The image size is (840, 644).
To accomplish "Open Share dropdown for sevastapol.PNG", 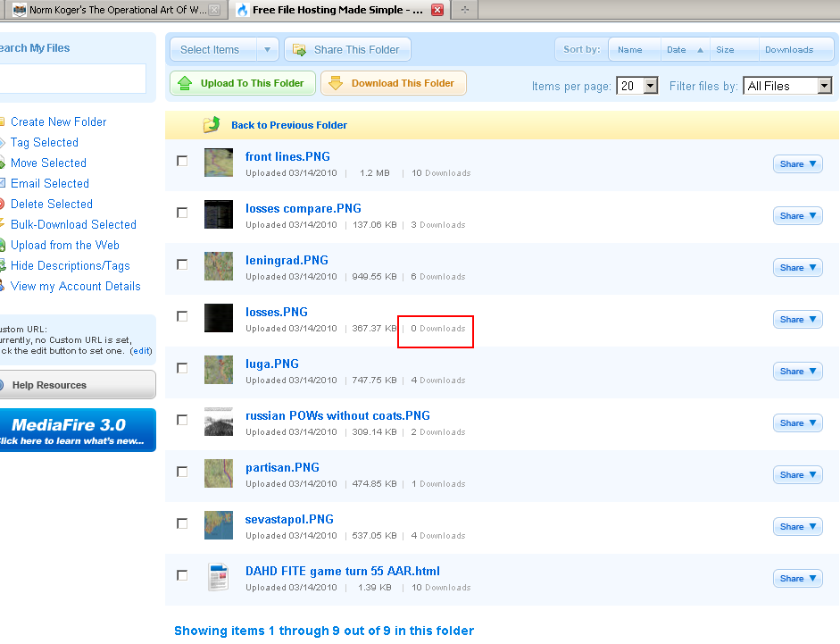I will 798,527.
